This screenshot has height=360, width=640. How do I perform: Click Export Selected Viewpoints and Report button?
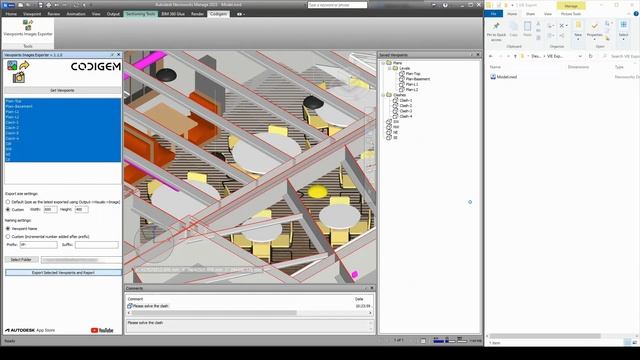pyautogui.click(x=63, y=272)
